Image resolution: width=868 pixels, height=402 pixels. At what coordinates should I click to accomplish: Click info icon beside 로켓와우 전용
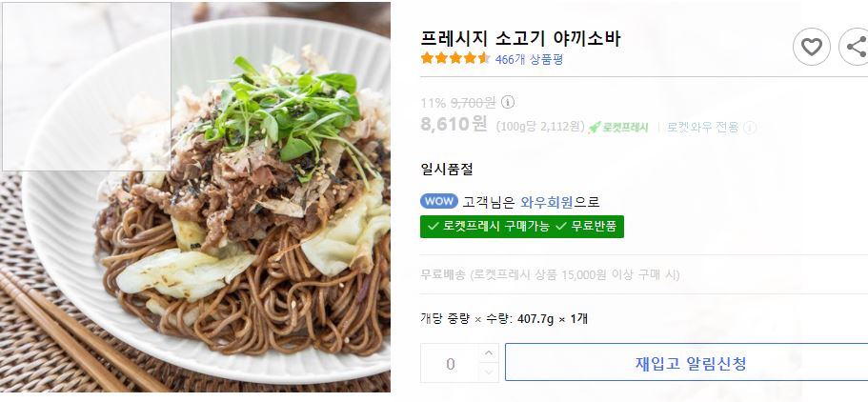pos(750,128)
